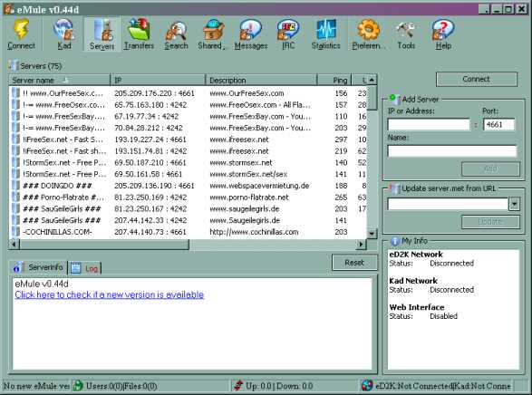
Task: Click the server list scroll down arrow
Action: pyautogui.click(x=372, y=233)
